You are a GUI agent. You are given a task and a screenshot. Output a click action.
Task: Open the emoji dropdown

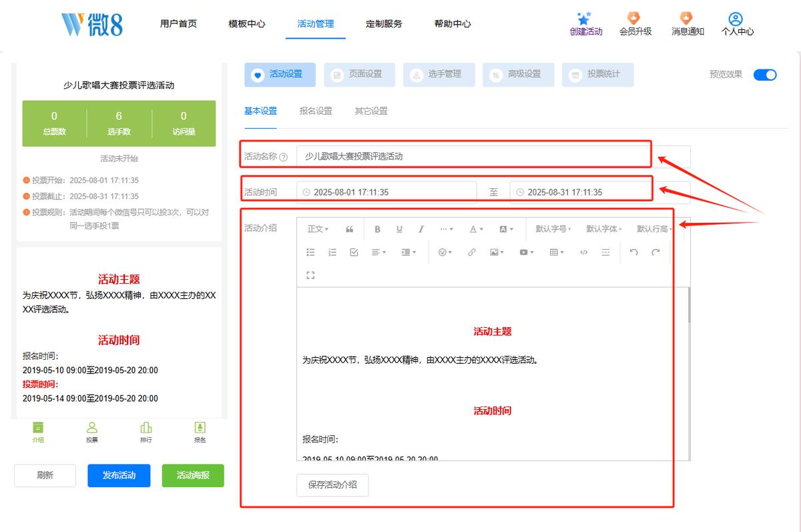point(445,252)
